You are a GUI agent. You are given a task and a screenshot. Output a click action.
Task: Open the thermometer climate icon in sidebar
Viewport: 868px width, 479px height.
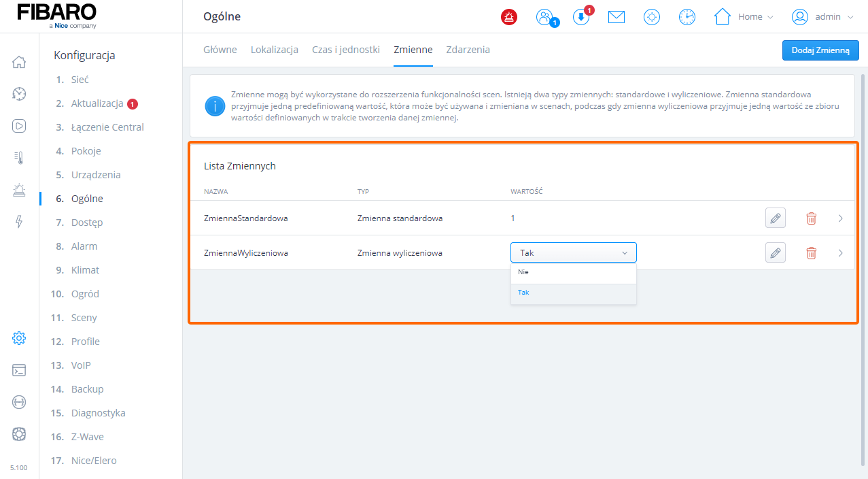pos(19,158)
